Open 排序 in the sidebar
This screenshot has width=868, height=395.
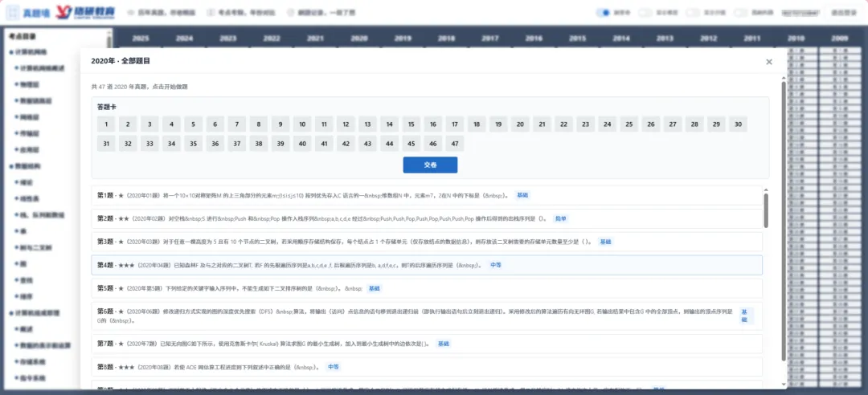(x=23, y=296)
